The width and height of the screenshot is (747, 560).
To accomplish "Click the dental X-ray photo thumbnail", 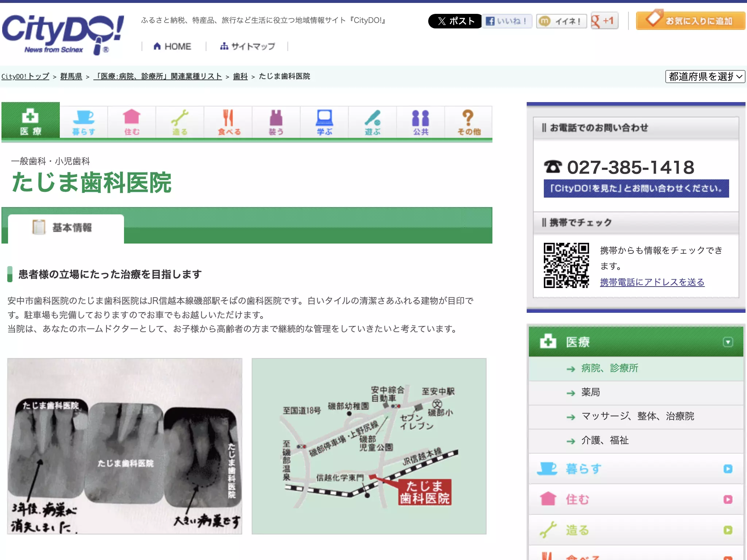I will coord(125,446).
